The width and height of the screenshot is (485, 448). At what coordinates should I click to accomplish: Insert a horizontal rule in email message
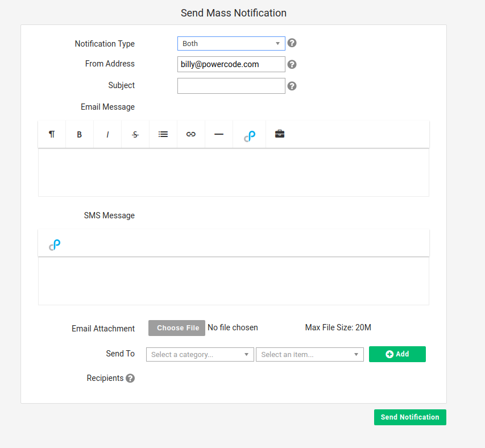219,134
